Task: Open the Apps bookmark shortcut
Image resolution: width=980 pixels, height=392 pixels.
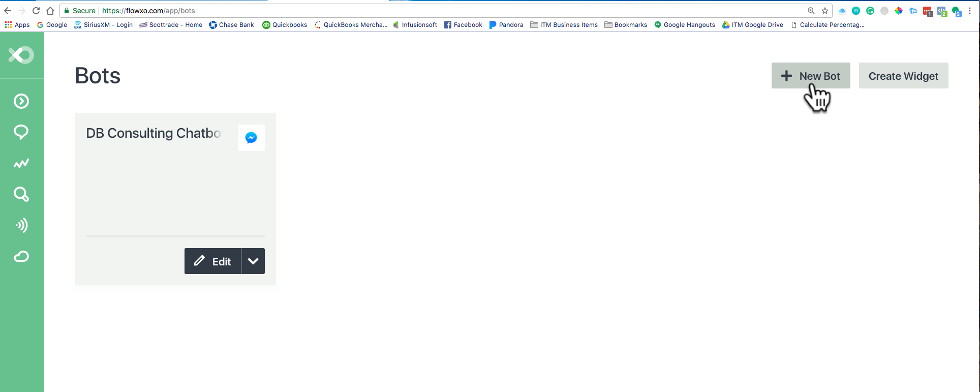Action: (x=17, y=24)
